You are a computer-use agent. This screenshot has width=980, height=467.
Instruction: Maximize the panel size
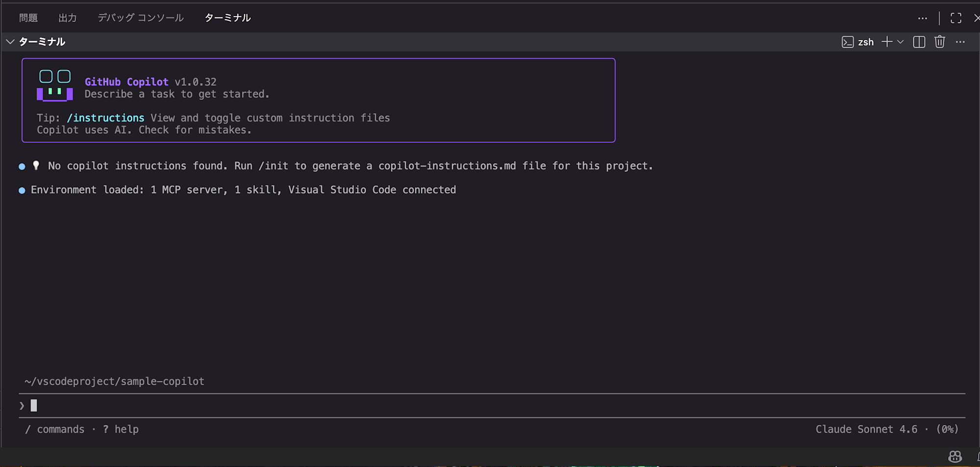coord(955,18)
